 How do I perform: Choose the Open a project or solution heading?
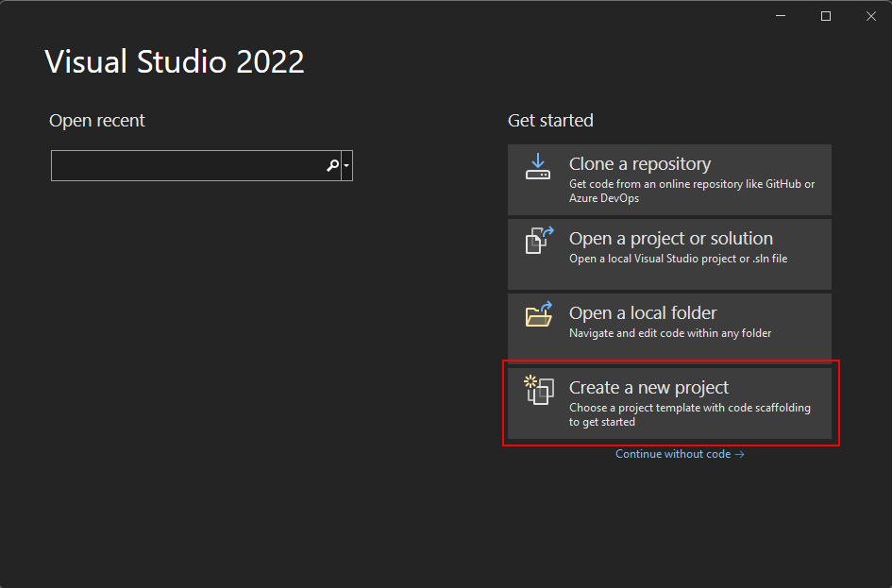tap(671, 238)
